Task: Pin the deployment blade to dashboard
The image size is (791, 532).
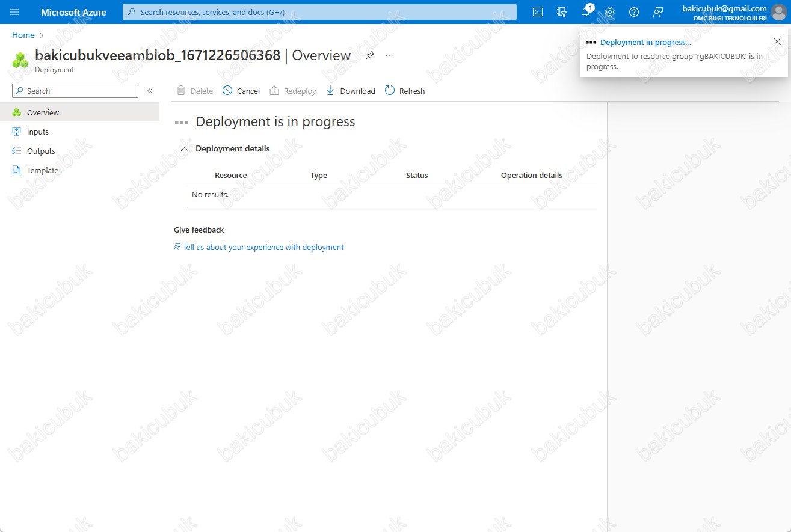Action: tap(370, 55)
